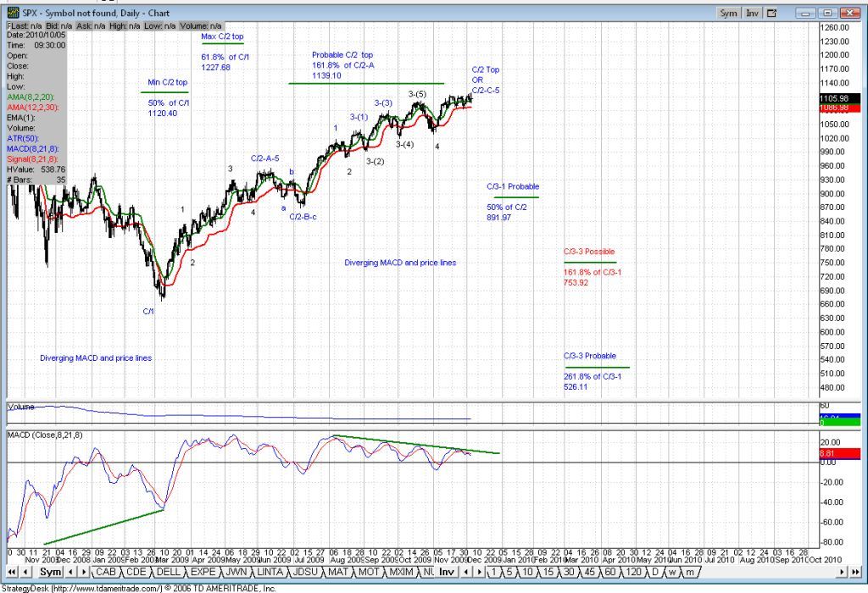Select the C/2-A-5 wave label
The image size is (868, 593).
pyautogui.click(x=265, y=158)
